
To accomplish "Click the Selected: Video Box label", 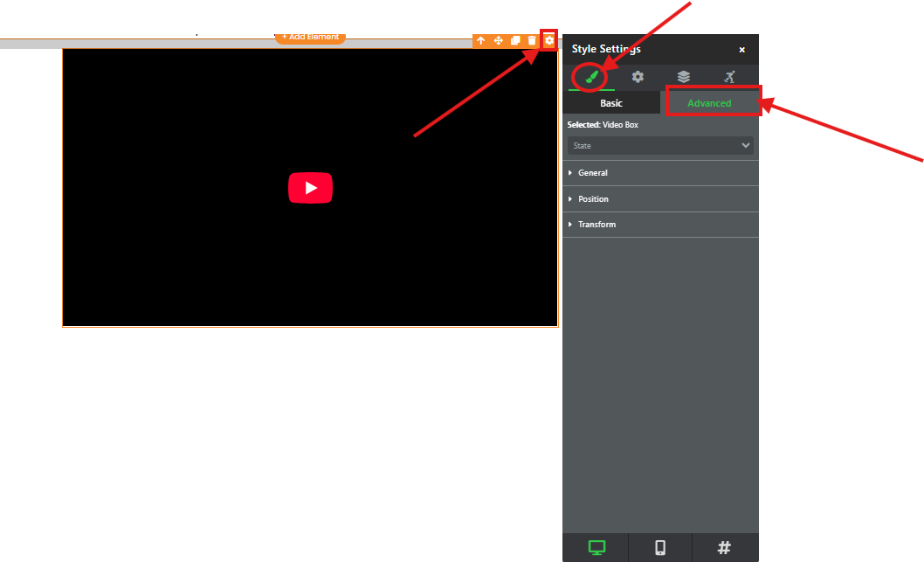I will point(603,125).
